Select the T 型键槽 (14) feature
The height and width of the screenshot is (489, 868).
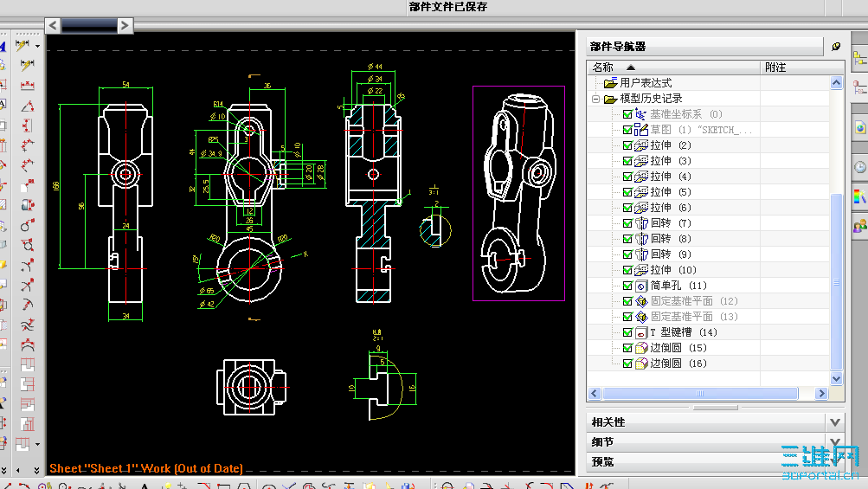click(x=683, y=332)
